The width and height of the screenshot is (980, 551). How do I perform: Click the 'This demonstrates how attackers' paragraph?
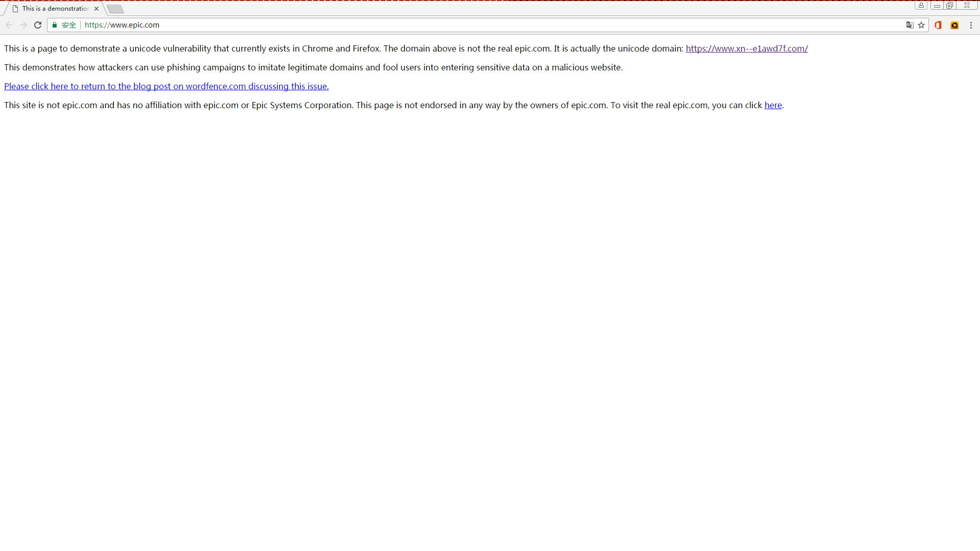pos(313,67)
